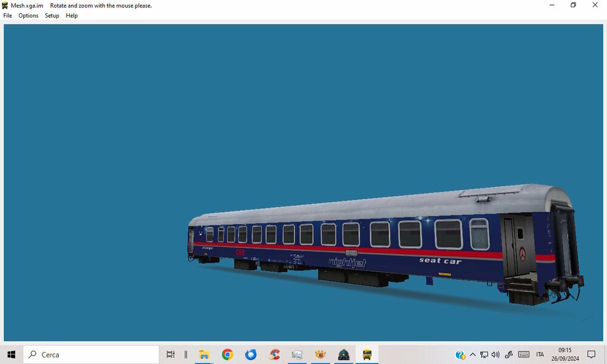Open the notification center icon

[591, 354]
